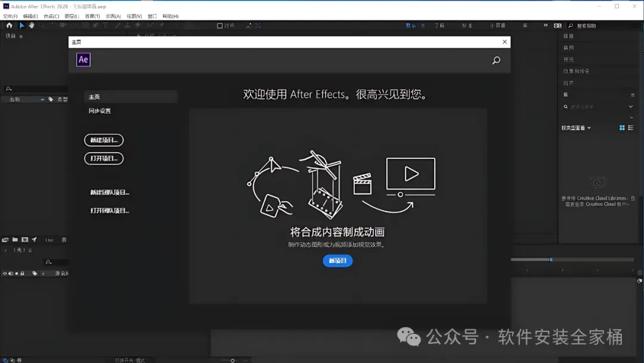
Task: Click interpret footage icon in Project panel
Action: pyautogui.click(x=5, y=239)
